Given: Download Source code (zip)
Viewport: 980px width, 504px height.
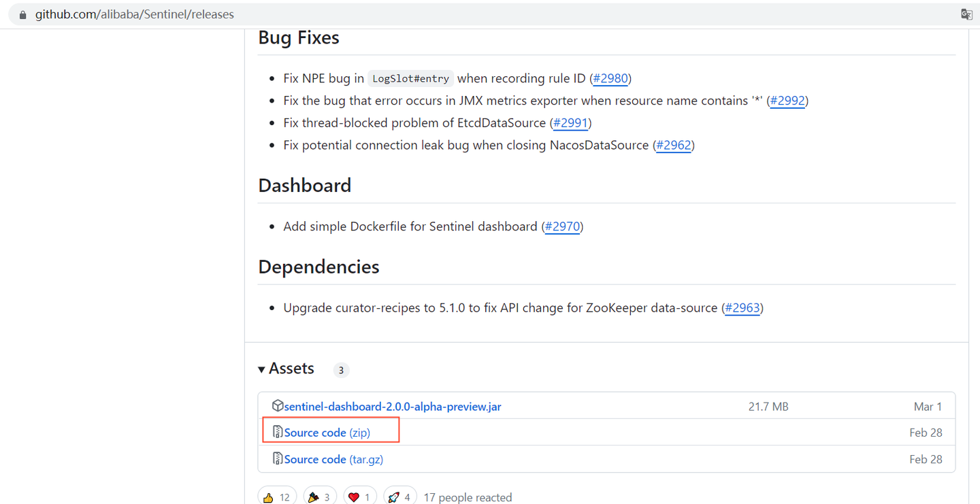Looking at the screenshot, I should pyautogui.click(x=327, y=433).
